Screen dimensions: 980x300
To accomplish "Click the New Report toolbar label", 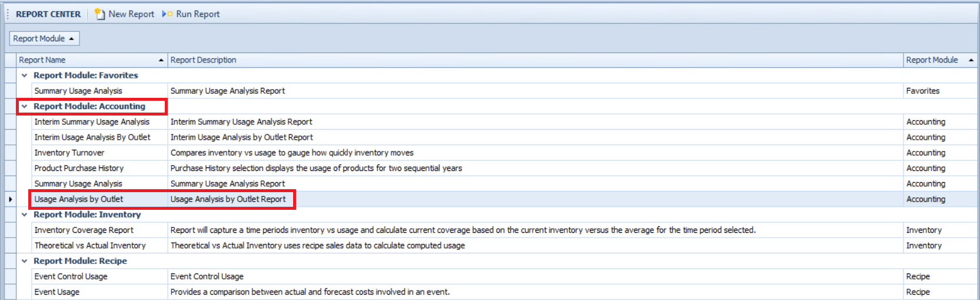I will pos(131,14).
